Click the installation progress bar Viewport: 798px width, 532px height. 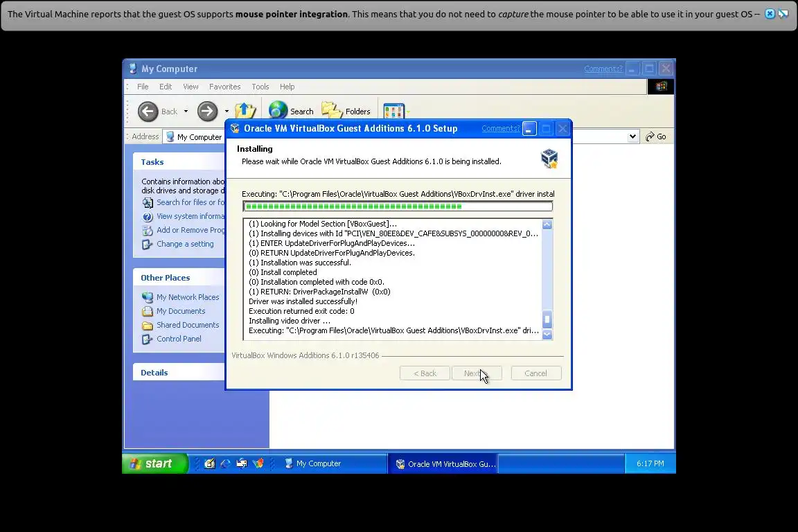click(398, 206)
